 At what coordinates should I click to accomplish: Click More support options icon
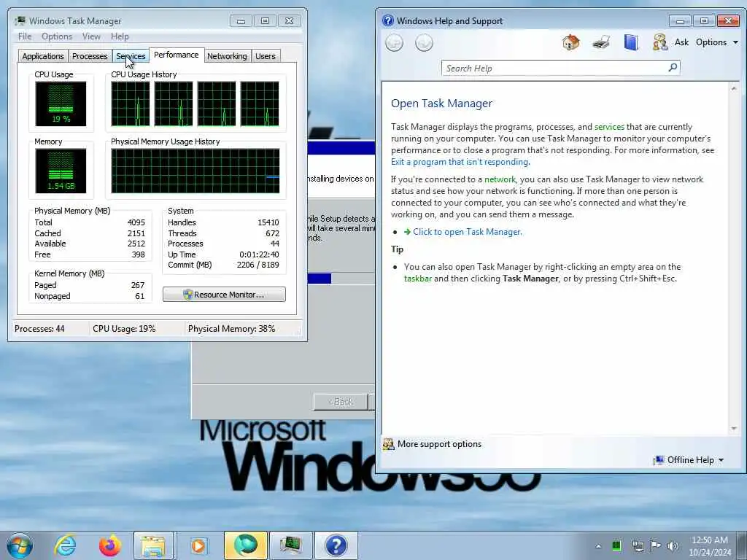tap(389, 444)
